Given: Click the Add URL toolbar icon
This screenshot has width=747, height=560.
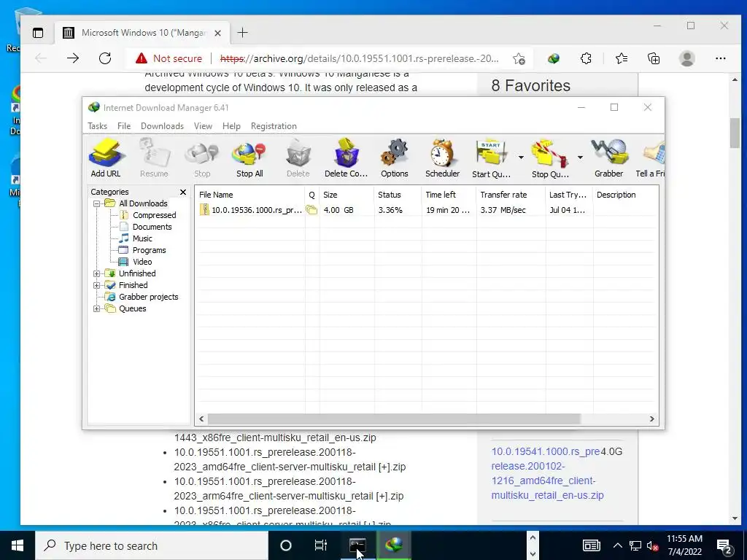Looking at the screenshot, I should (x=106, y=158).
